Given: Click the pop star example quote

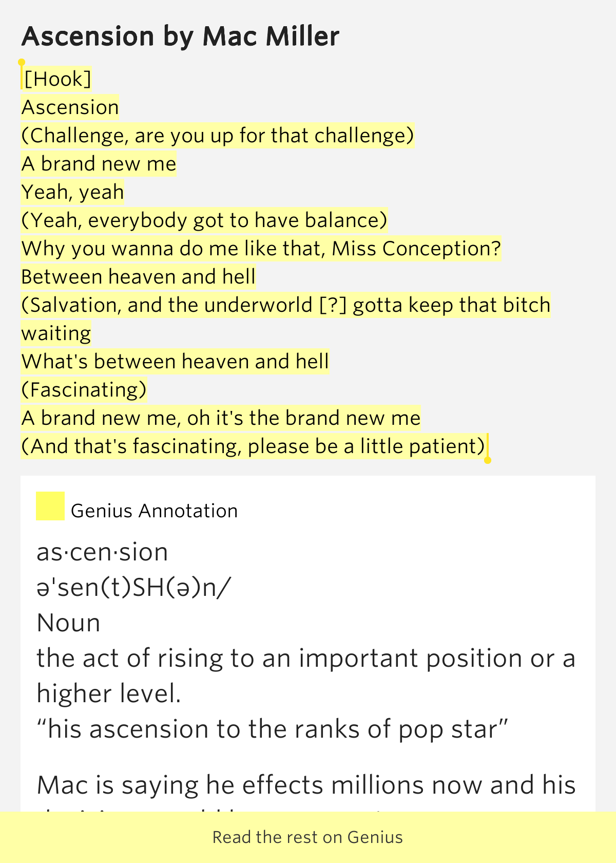Looking at the screenshot, I should point(273,729).
